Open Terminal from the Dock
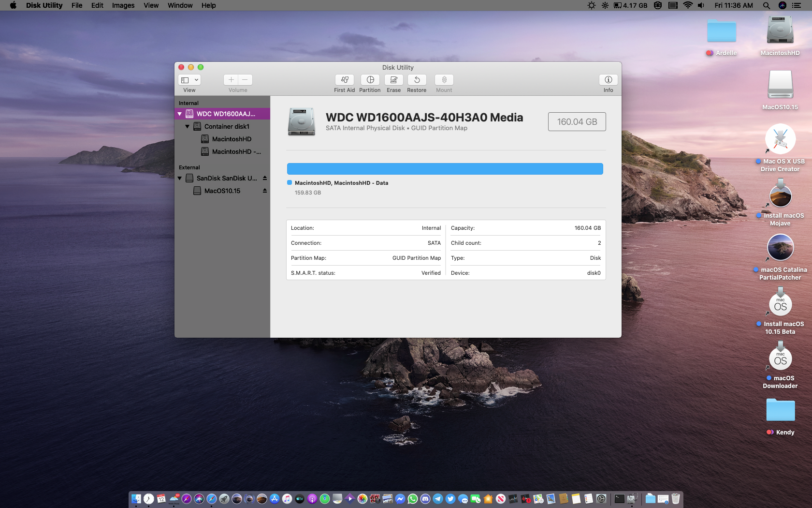812x508 pixels. 619,499
